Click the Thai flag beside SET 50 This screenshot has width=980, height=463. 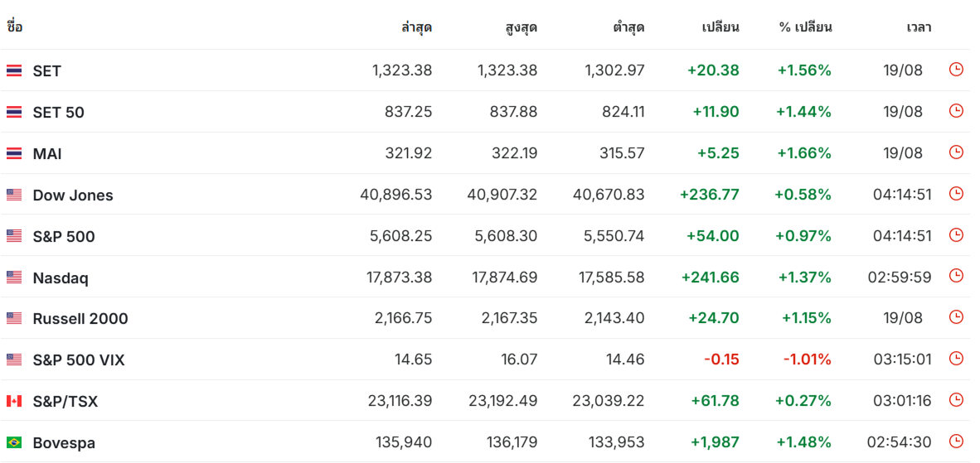point(14,112)
